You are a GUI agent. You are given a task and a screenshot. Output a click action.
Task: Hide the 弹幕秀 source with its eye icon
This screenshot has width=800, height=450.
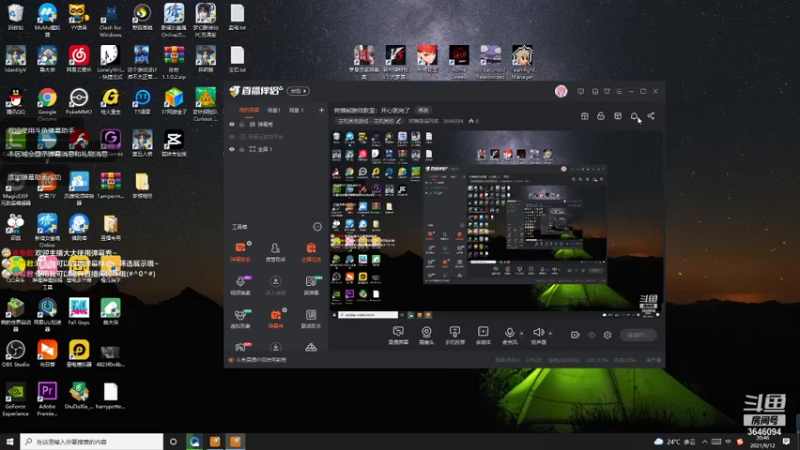tap(232, 124)
